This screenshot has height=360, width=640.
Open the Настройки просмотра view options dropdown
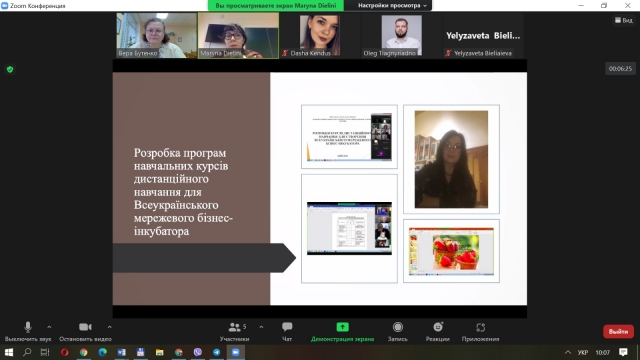click(392, 5)
